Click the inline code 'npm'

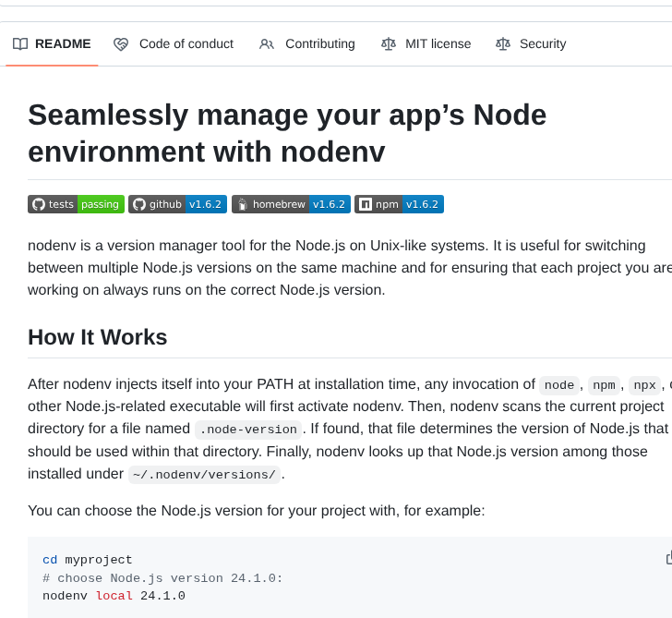click(604, 385)
